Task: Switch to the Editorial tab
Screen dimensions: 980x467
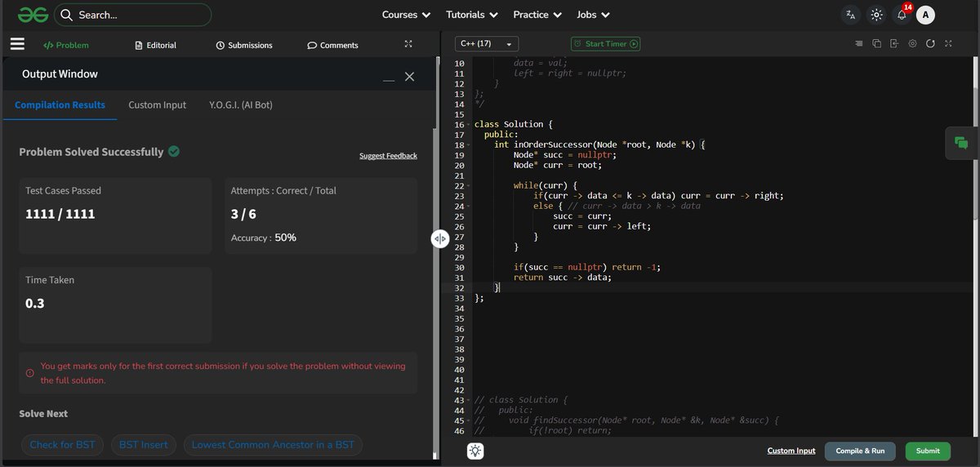Action: pos(155,45)
